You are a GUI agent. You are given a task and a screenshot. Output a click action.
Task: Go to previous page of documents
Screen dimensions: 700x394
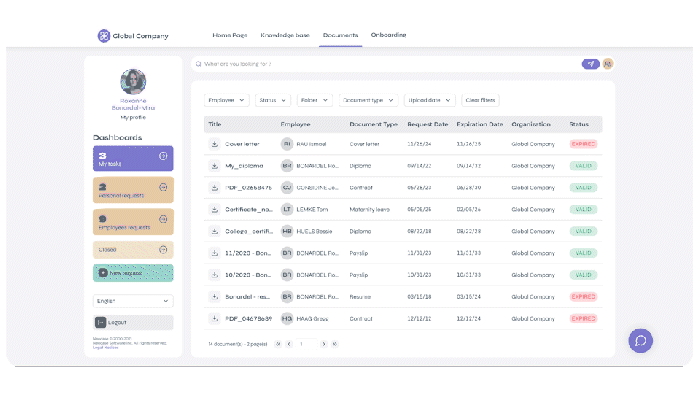289,344
